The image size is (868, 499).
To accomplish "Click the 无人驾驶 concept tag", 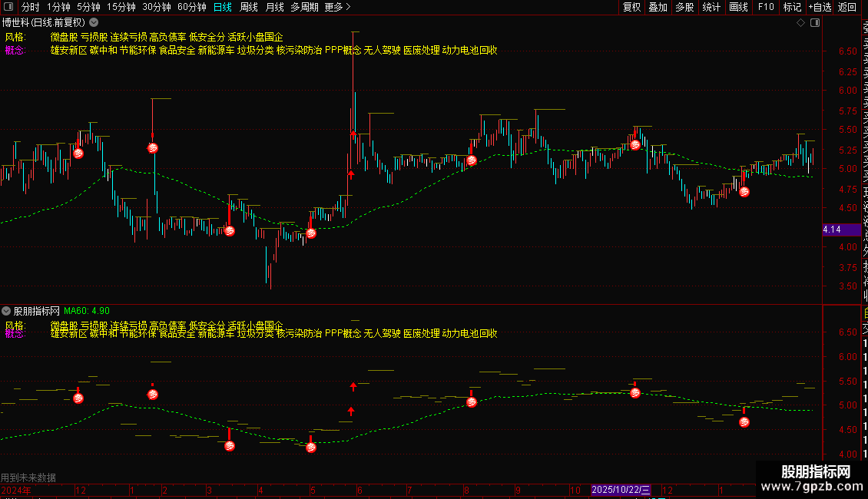I will (x=382, y=51).
